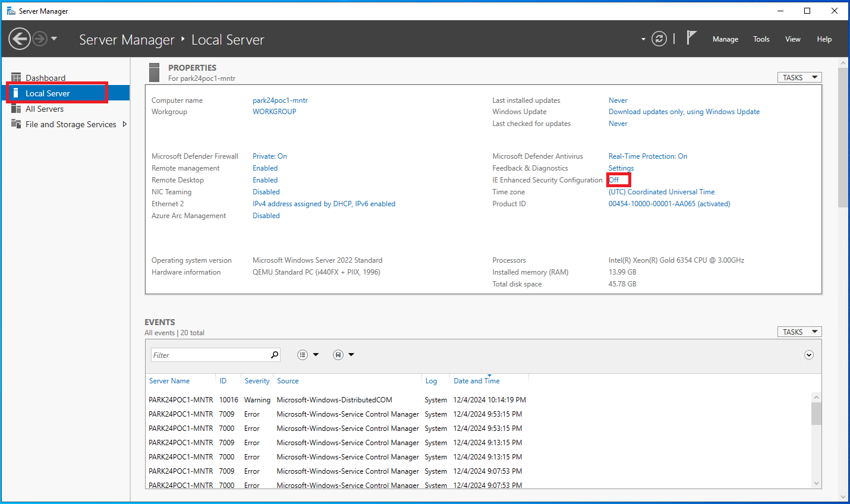The image size is (850, 504).
Task: Click the magnifier search icon in Filter
Action: (275, 355)
